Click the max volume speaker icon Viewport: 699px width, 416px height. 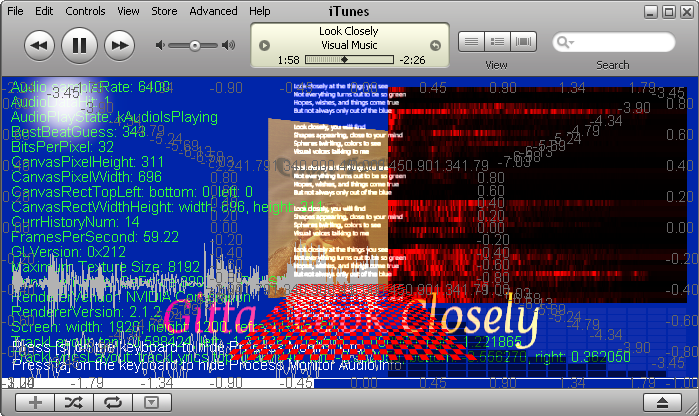(x=229, y=45)
